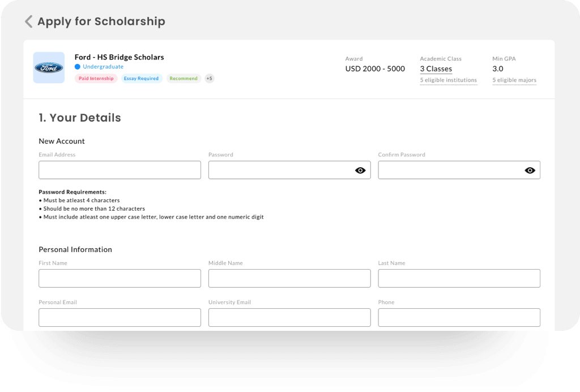
Task: Click into the Middle Name field
Action: pyautogui.click(x=289, y=278)
